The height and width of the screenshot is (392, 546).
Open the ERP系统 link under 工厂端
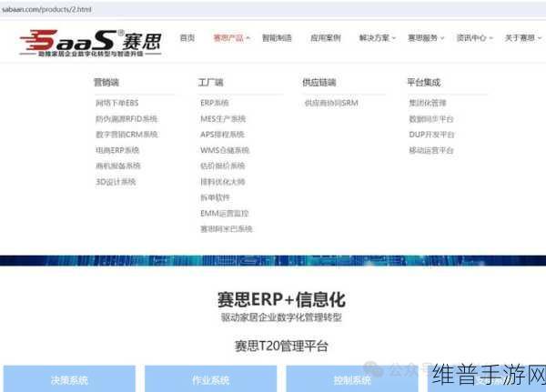[x=215, y=103]
